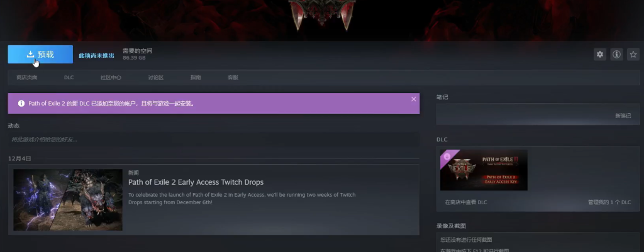644x252 pixels.
Task: Open Early Access Twitch Drops news title
Action: pyautogui.click(x=196, y=182)
